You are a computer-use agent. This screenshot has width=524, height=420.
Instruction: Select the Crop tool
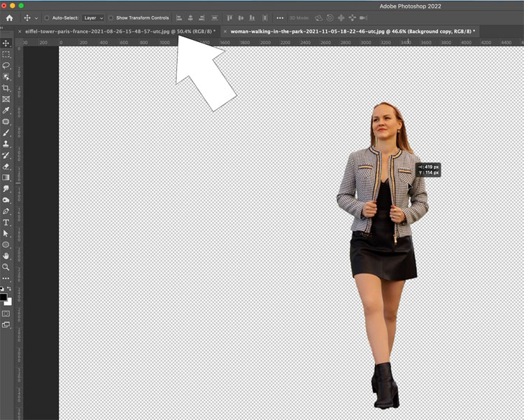(x=6, y=88)
